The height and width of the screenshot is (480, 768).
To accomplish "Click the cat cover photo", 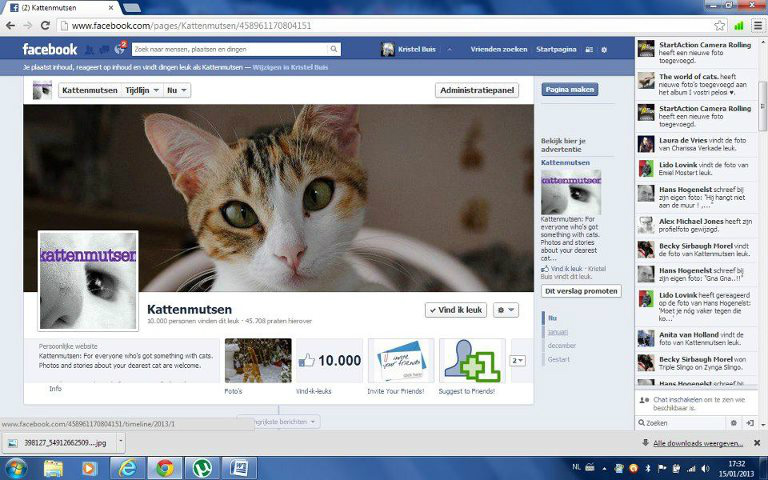I will 278,198.
